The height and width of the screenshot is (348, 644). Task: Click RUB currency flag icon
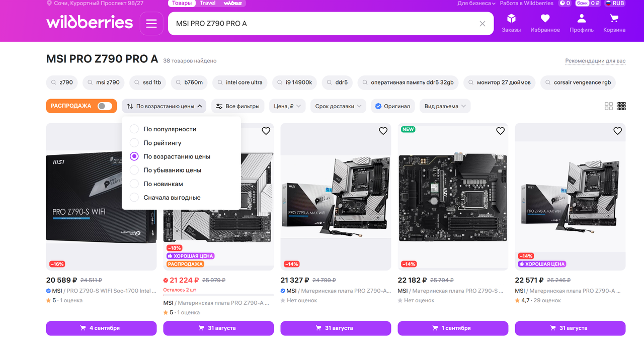(608, 3)
